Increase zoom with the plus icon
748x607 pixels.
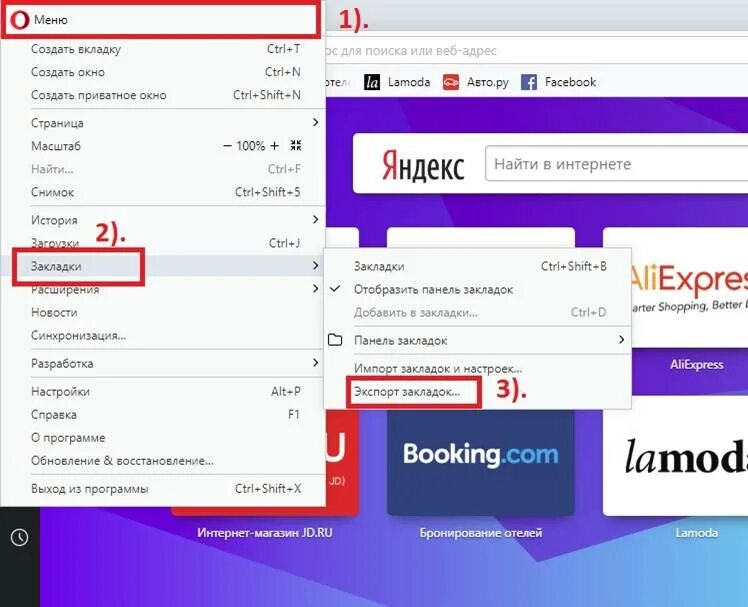tap(274, 146)
